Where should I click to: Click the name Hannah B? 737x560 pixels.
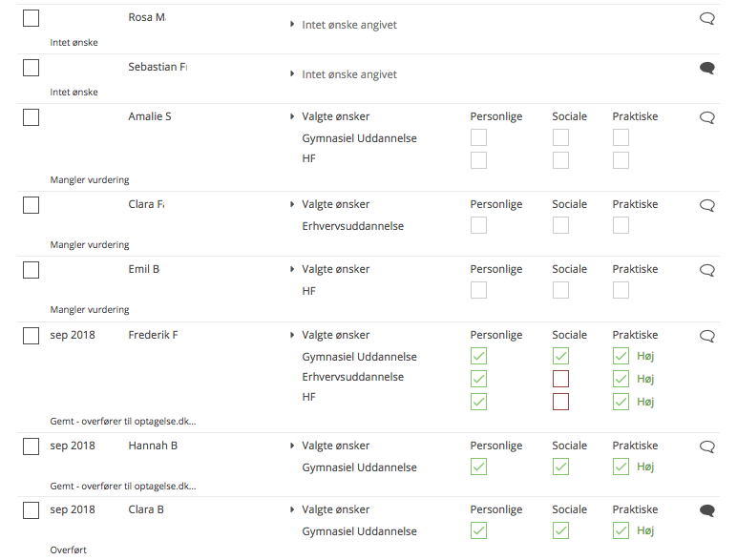(x=153, y=446)
